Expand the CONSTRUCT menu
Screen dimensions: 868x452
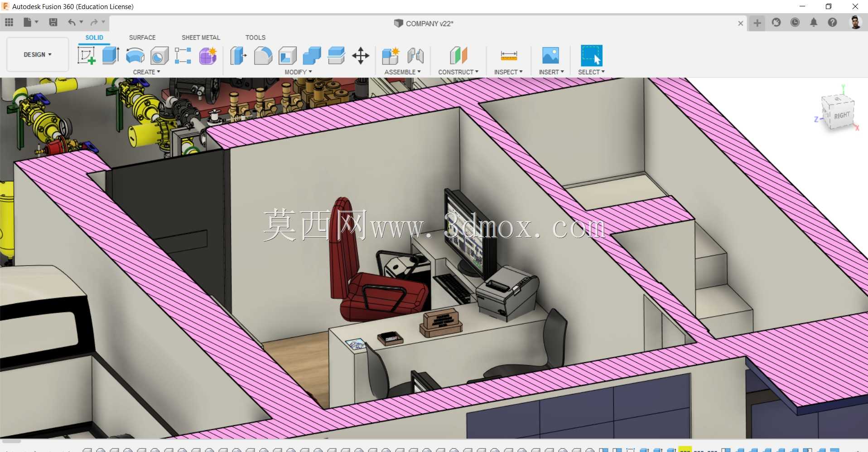point(458,72)
